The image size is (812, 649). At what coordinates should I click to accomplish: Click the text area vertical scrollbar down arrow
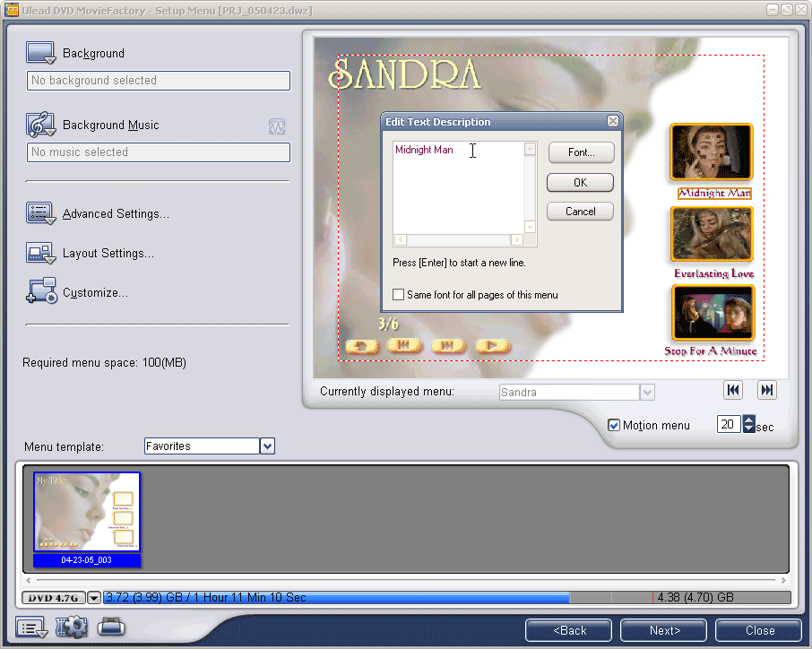(x=530, y=227)
